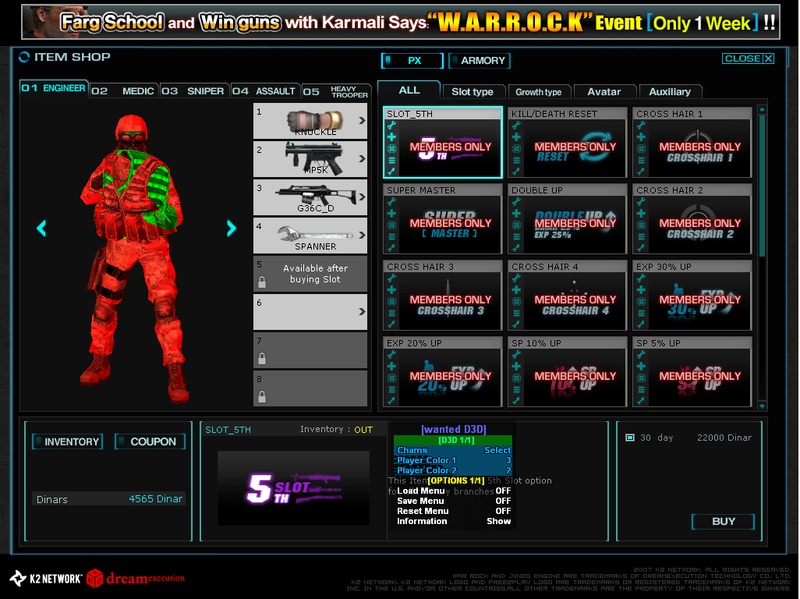
Task: Select the Kill/Death Reset item
Action: (567, 142)
